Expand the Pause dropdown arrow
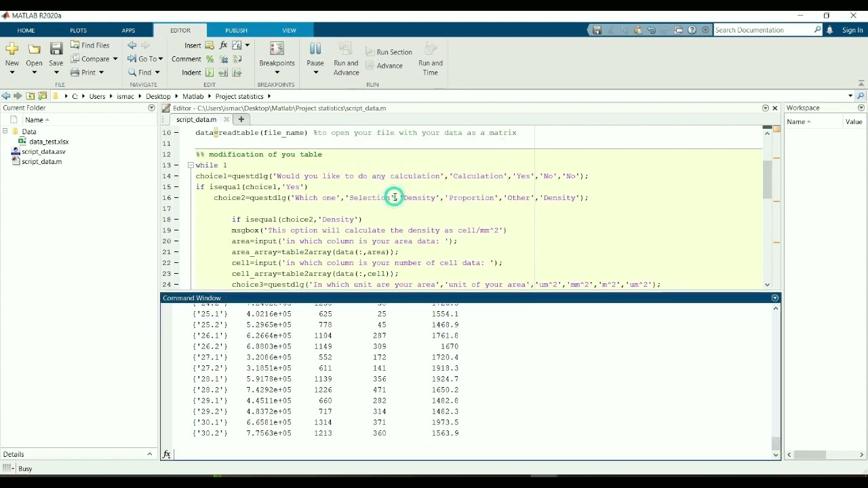This screenshot has height=488, width=868. [x=315, y=73]
